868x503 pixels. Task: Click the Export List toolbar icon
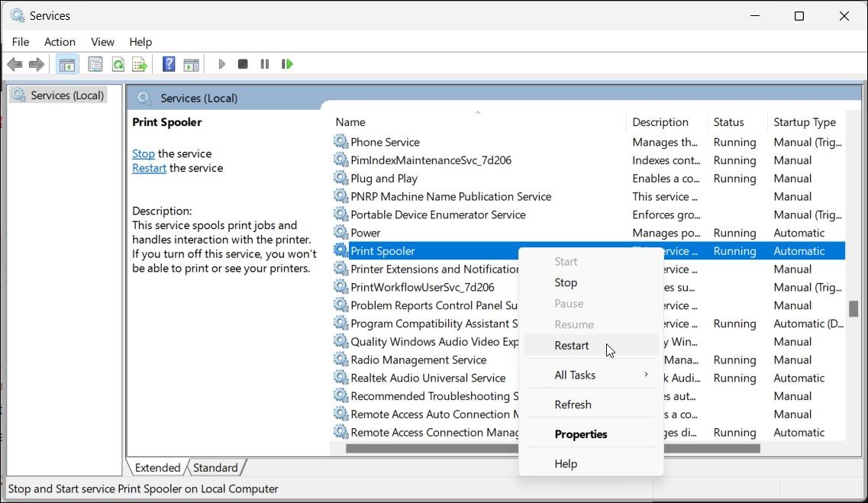click(140, 64)
